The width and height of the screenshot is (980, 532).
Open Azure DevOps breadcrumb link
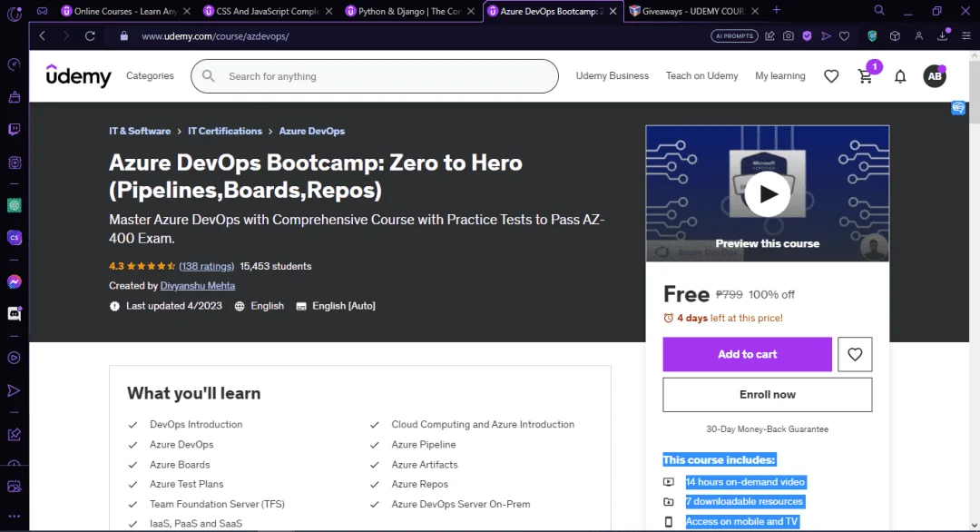(312, 131)
